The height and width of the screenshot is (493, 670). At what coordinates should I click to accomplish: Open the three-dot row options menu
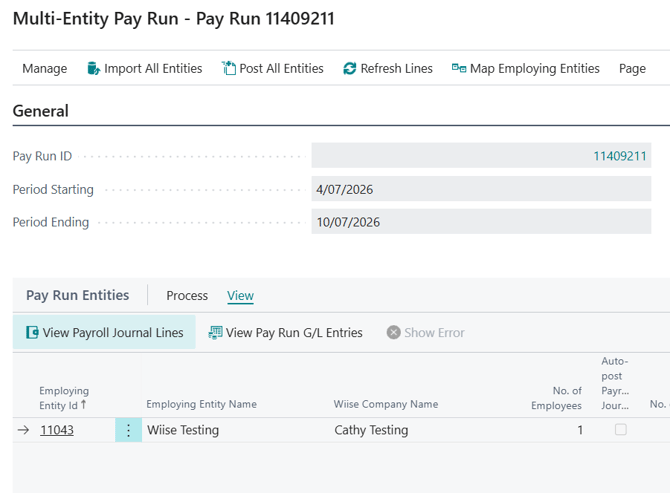(x=128, y=430)
